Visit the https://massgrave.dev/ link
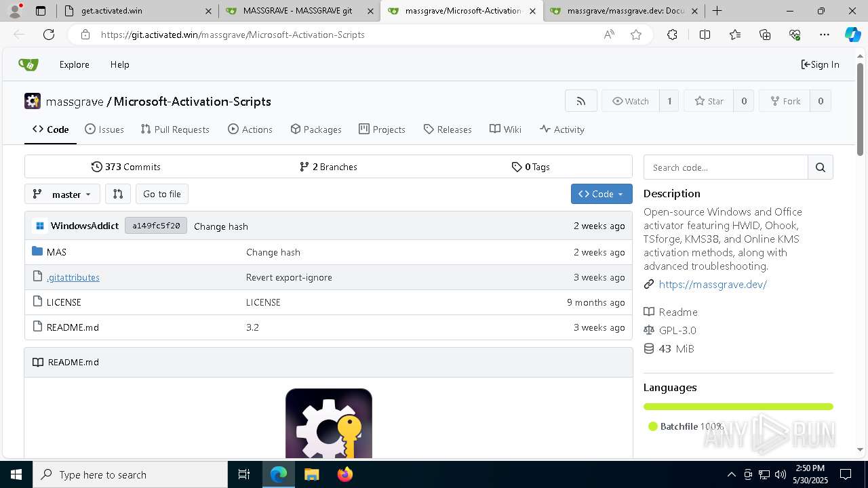 tap(713, 284)
